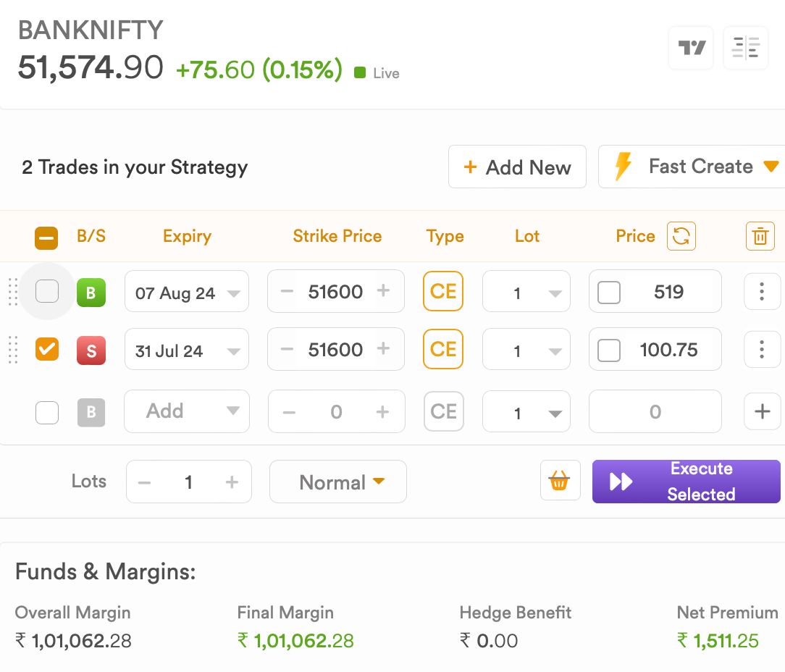785x672 pixels.
Task: Click the Strike Price column header
Action: (337, 236)
